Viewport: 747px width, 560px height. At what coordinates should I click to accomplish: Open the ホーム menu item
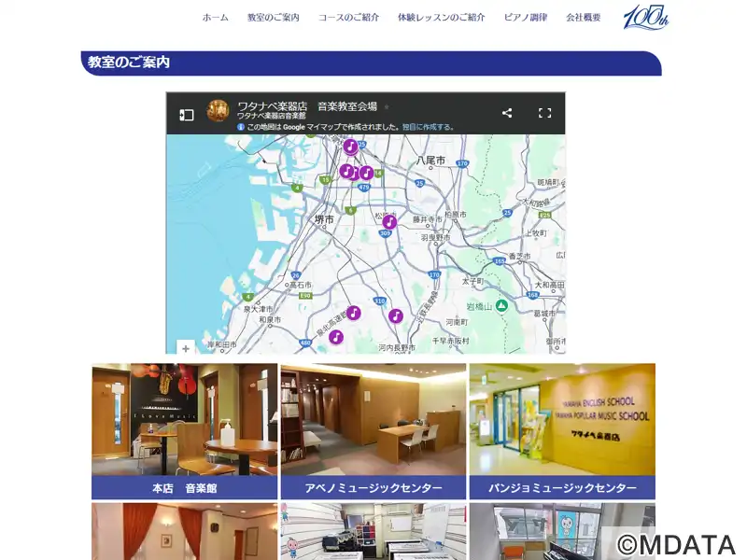(216, 18)
